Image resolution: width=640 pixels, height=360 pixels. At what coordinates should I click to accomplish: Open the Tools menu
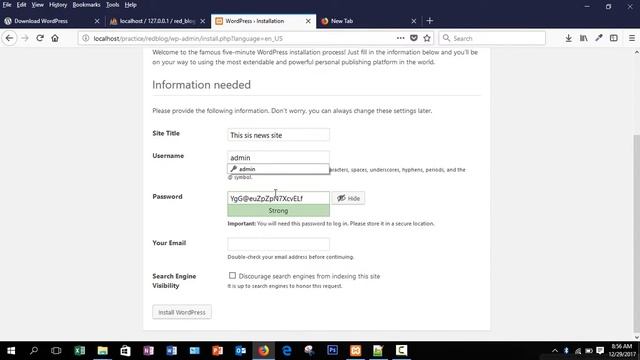coord(112,5)
